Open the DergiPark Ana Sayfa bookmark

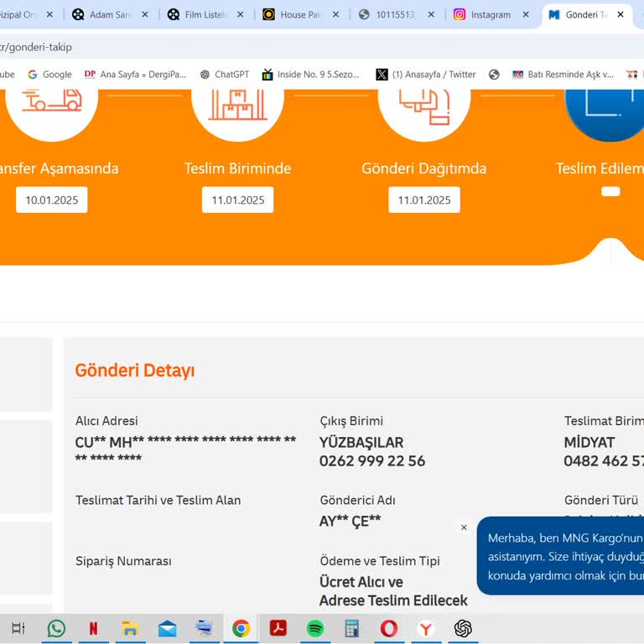pos(135,75)
